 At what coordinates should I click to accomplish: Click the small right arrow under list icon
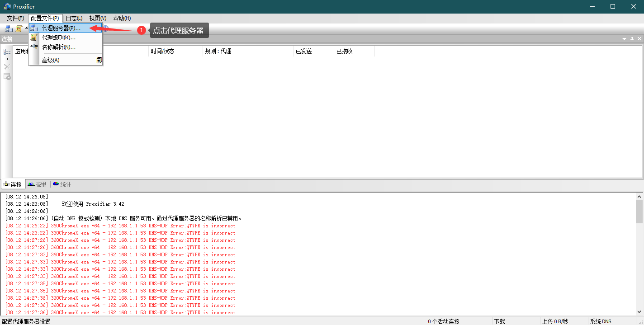(7, 59)
